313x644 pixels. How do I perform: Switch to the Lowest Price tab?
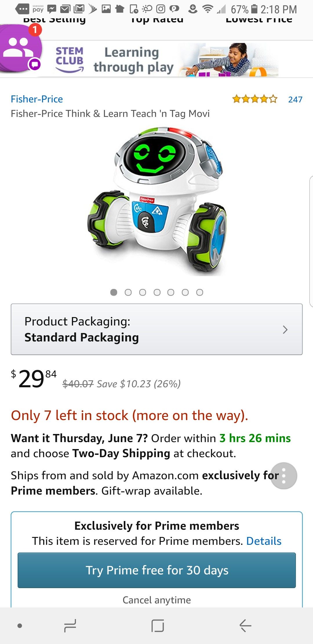point(259,20)
